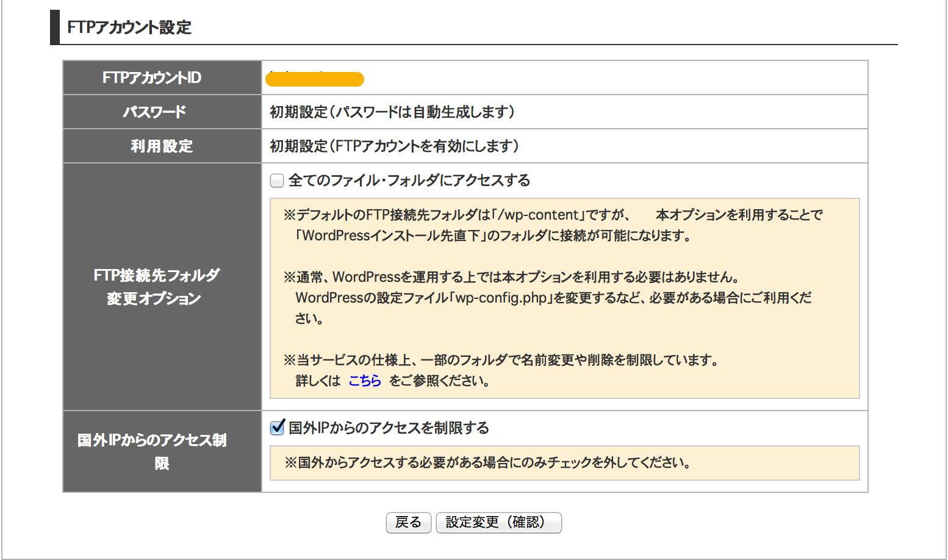Click the 利用設定 row header

click(x=162, y=146)
